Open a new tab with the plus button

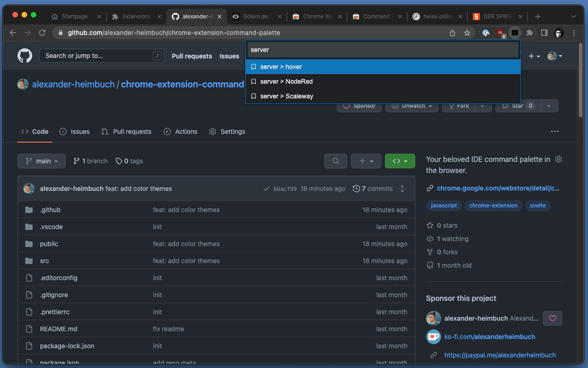(x=538, y=17)
